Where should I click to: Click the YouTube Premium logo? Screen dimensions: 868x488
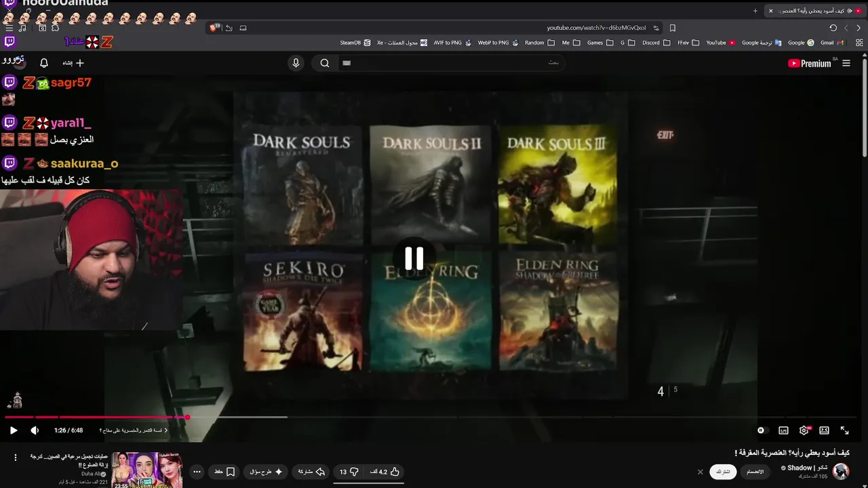810,63
